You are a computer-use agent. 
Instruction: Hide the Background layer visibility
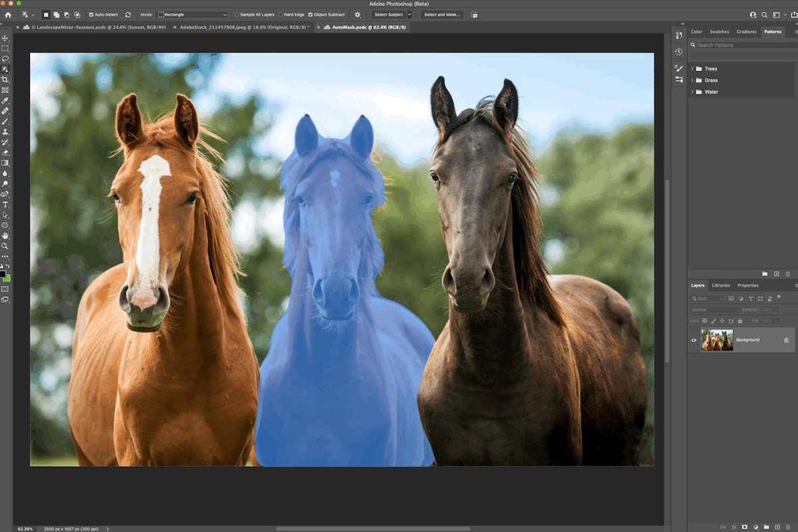[694, 340]
